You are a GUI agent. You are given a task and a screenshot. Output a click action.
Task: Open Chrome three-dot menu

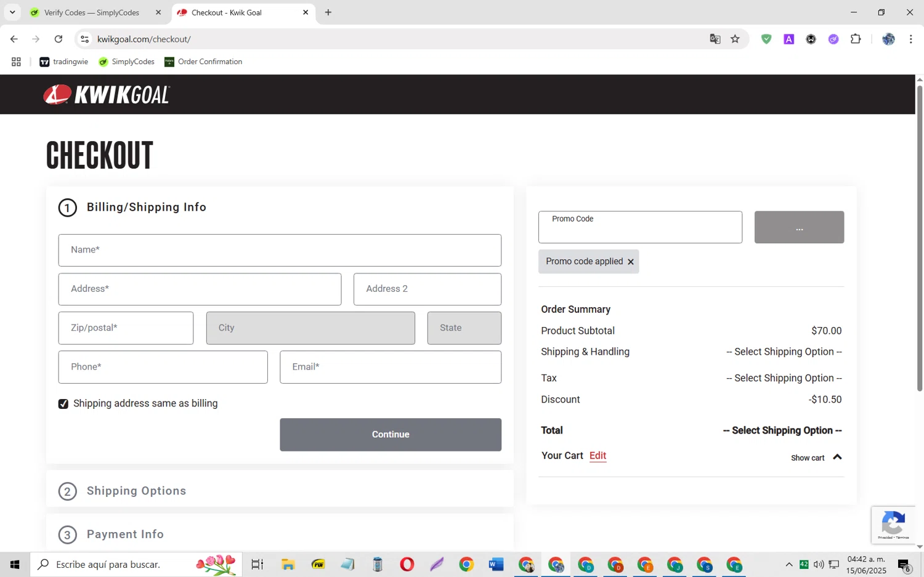coord(910,39)
